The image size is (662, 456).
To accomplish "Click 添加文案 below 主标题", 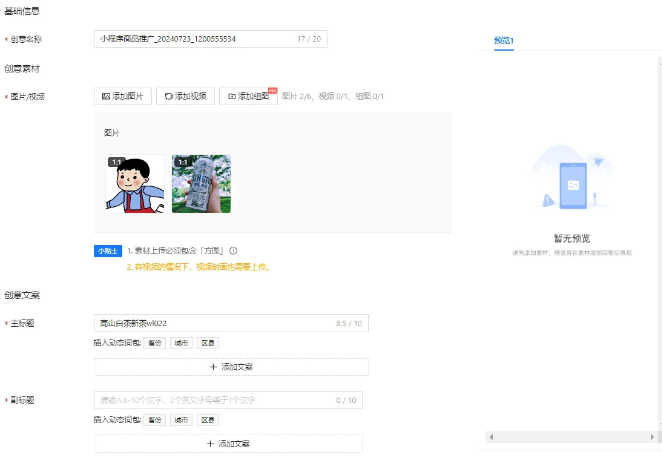I will [x=231, y=367].
